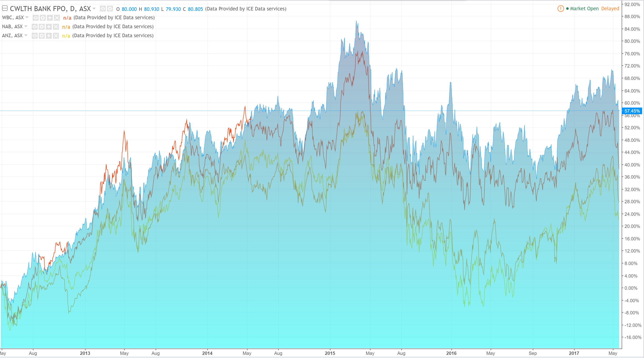Image resolution: width=644 pixels, height=358 pixels.
Task: Expand the CWLTH BANK FPO title dropdown arrow
Action: [x=94, y=9]
